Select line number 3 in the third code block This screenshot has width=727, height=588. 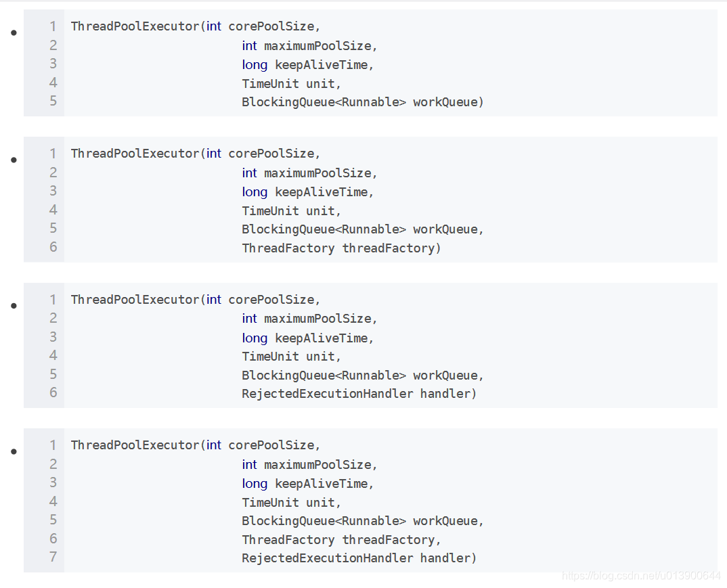(x=53, y=336)
